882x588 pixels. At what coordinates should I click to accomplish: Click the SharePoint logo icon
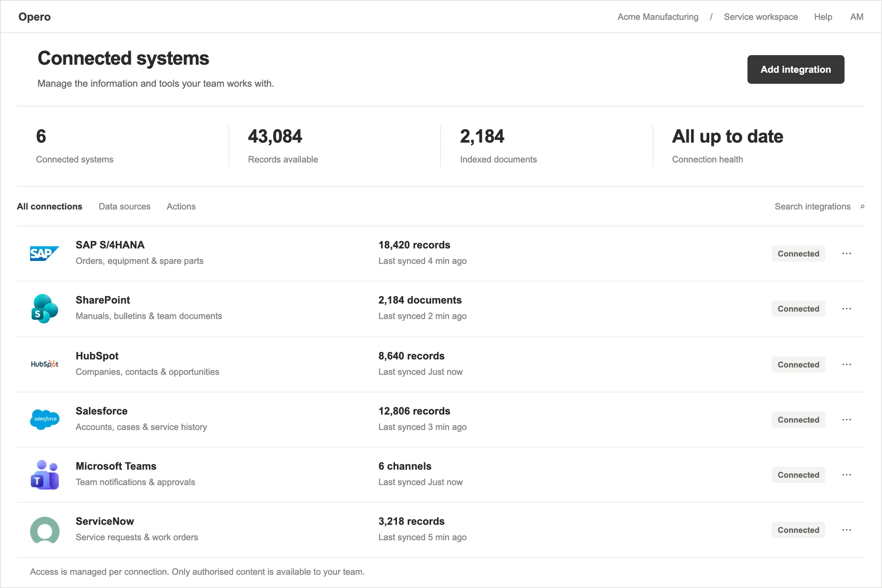pos(45,309)
